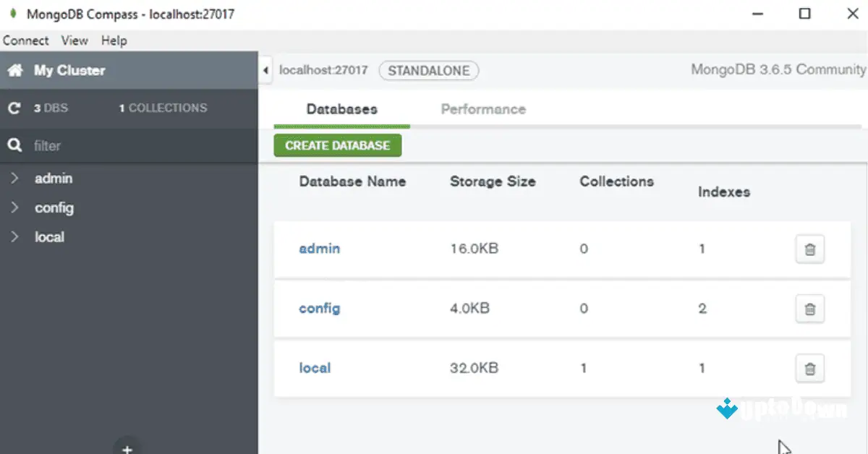The width and height of the screenshot is (868, 454).
Task: Delete the admin database via trash icon
Action: (x=809, y=249)
